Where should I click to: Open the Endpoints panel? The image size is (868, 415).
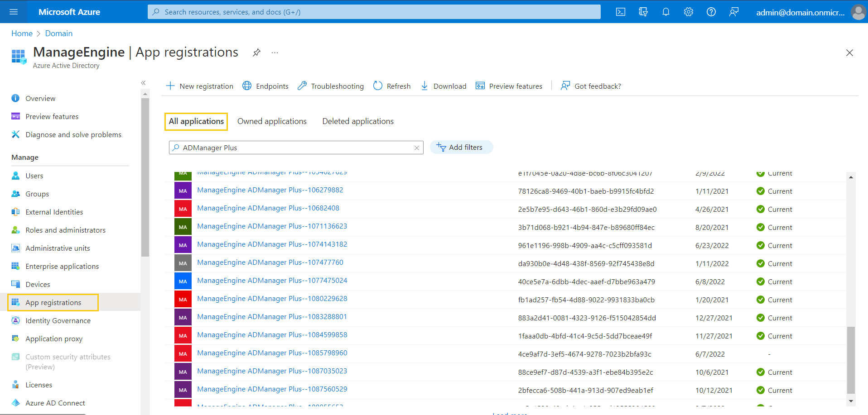click(265, 86)
